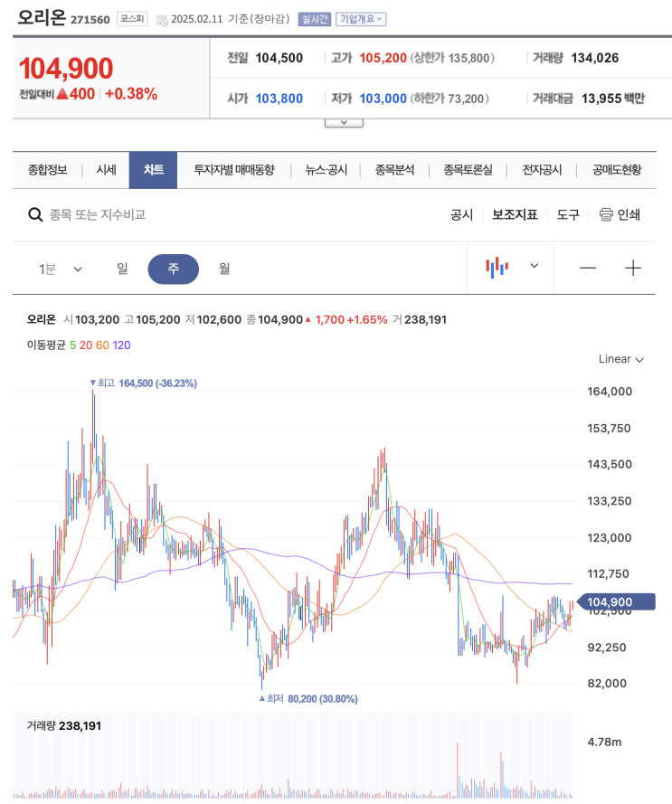Select the 차트 tab

(153, 170)
